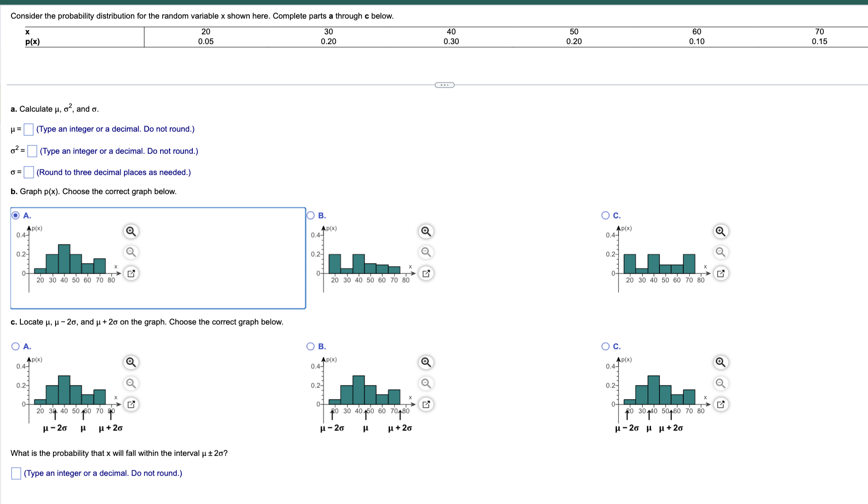This screenshot has height=504, width=868.
Task: Click the zoom-out magnifier on graph C in part b
Action: [720, 252]
